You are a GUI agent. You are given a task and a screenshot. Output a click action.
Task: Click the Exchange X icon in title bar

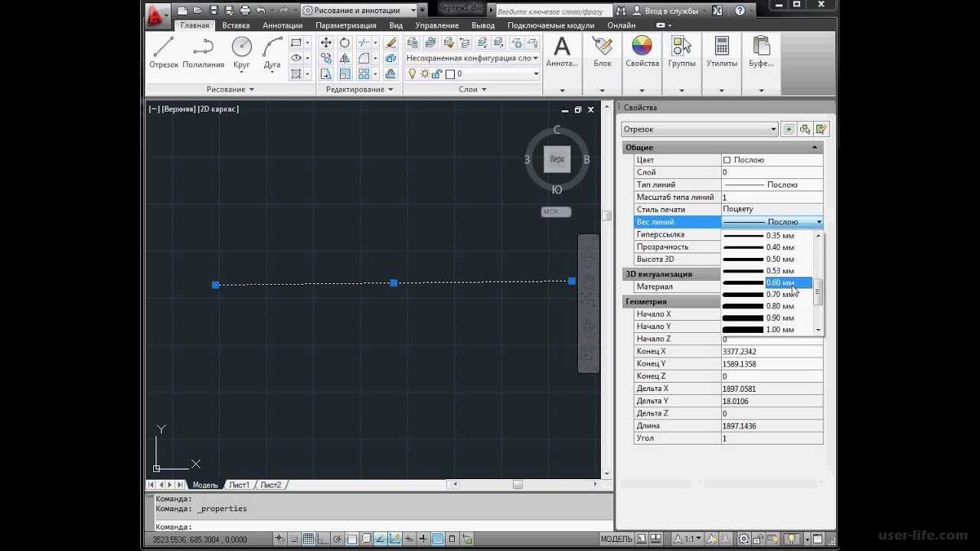[717, 11]
